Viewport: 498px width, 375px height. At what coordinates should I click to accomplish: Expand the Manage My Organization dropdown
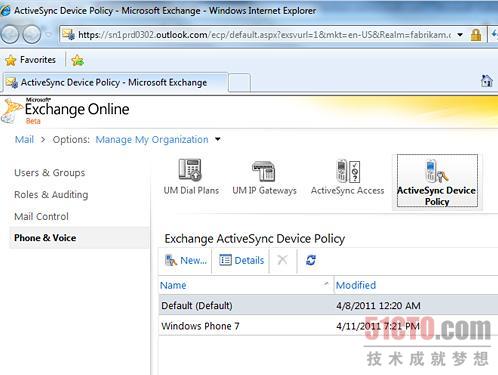click(218, 139)
